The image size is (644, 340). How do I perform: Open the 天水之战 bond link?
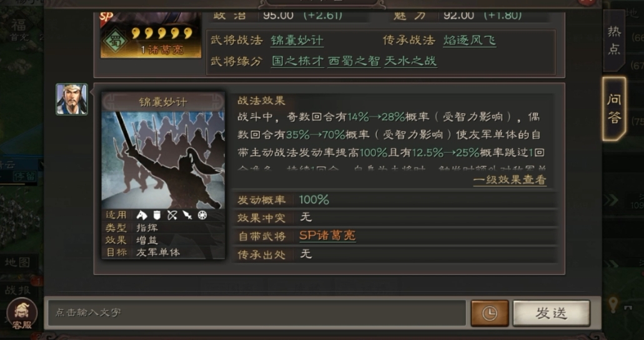[x=410, y=61]
